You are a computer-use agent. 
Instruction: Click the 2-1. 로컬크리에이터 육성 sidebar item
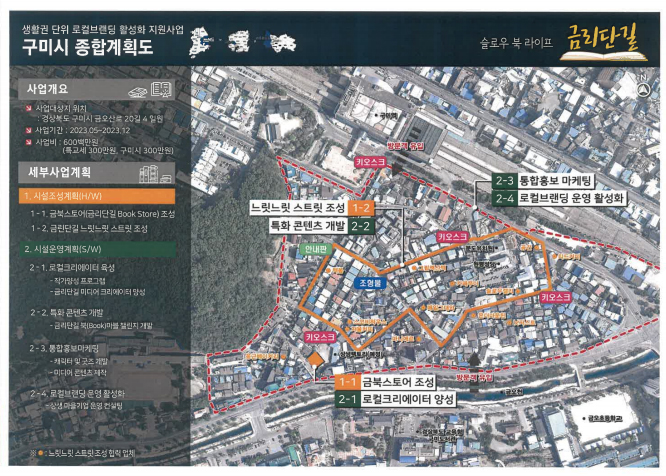[x=72, y=268]
